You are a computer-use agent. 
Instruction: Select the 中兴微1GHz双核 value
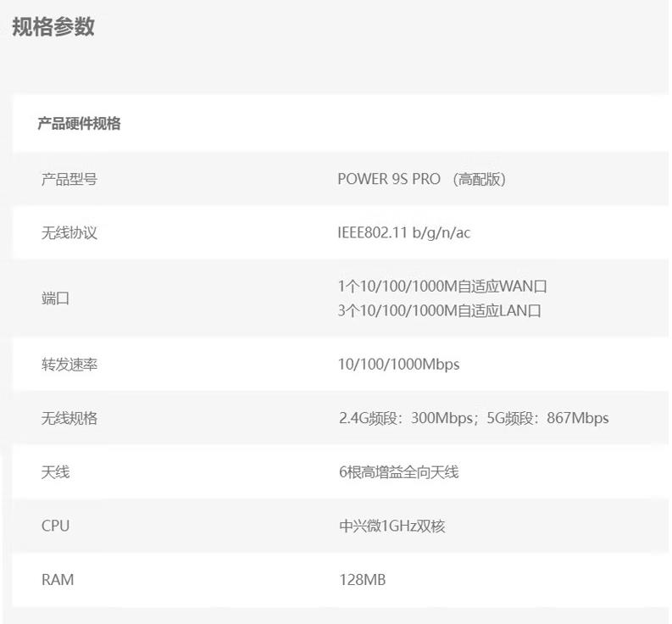click(392, 526)
